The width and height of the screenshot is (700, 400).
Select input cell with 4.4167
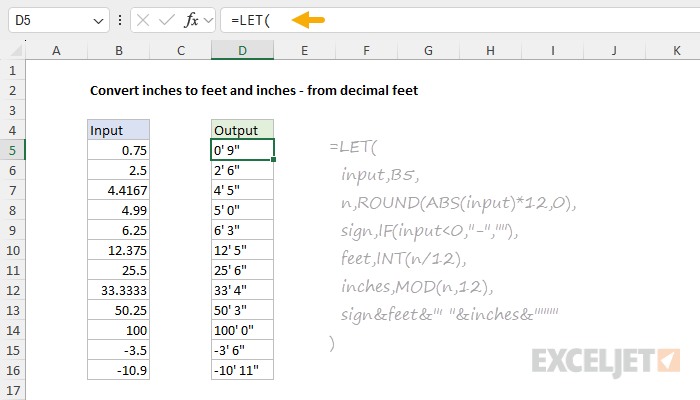pos(119,191)
